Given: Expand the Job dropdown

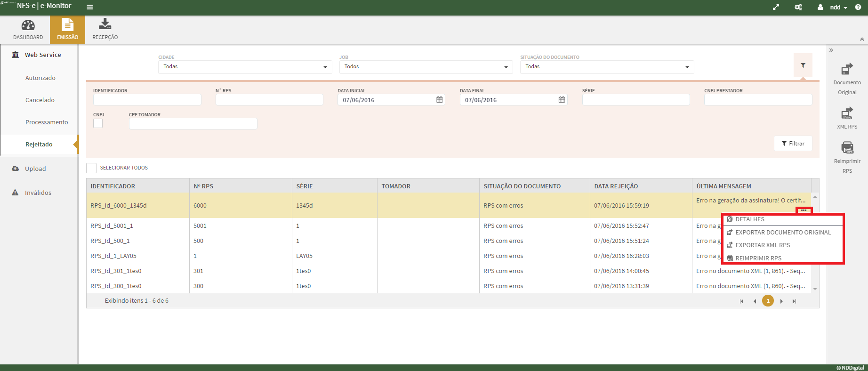Looking at the screenshot, I should 426,67.
